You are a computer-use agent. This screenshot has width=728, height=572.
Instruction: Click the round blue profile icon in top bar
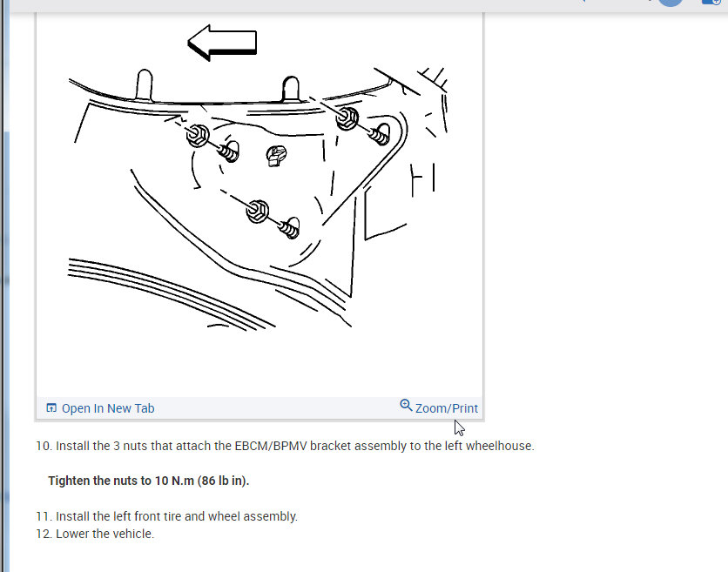tap(671, 3)
